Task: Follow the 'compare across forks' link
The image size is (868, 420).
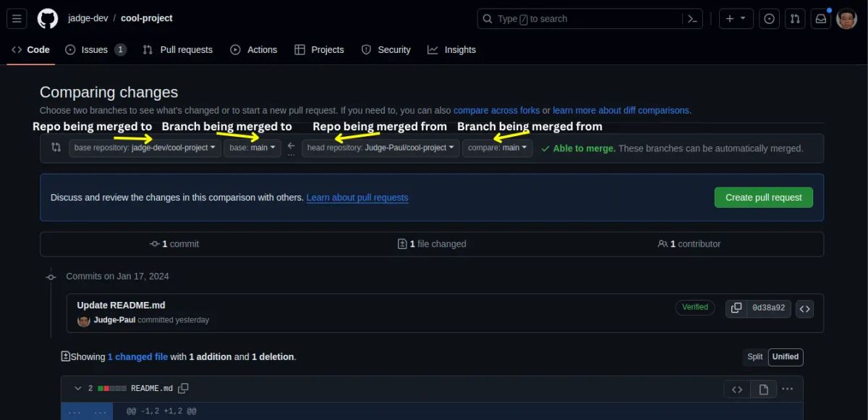Action: coord(496,111)
